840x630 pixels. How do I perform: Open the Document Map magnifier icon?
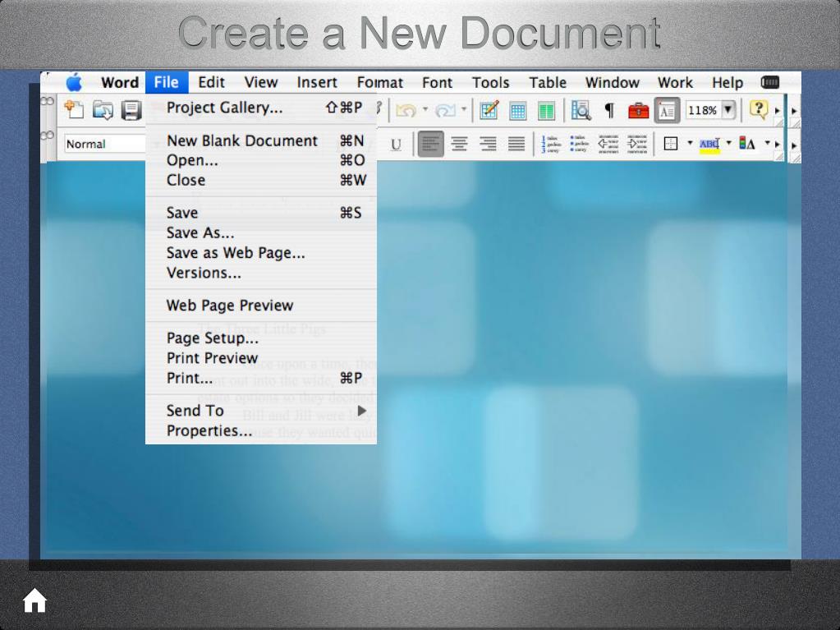(581, 110)
